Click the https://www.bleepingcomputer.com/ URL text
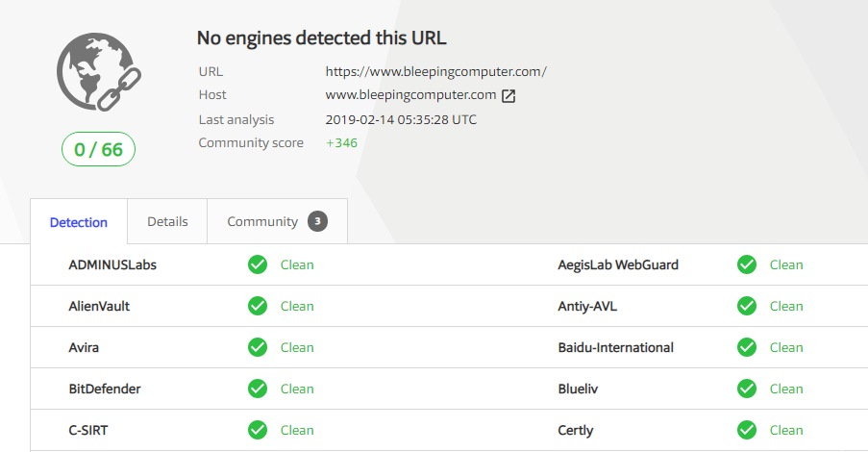The width and height of the screenshot is (868, 452). click(436, 71)
